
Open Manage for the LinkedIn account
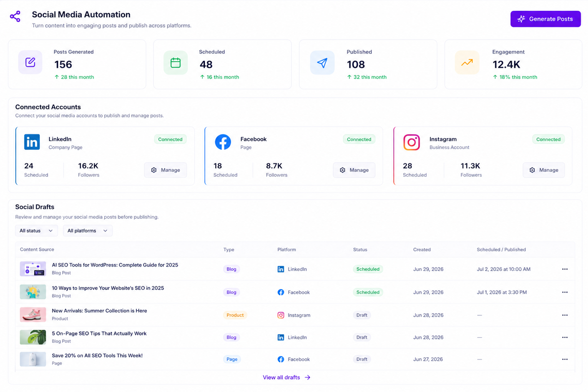tap(165, 170)
